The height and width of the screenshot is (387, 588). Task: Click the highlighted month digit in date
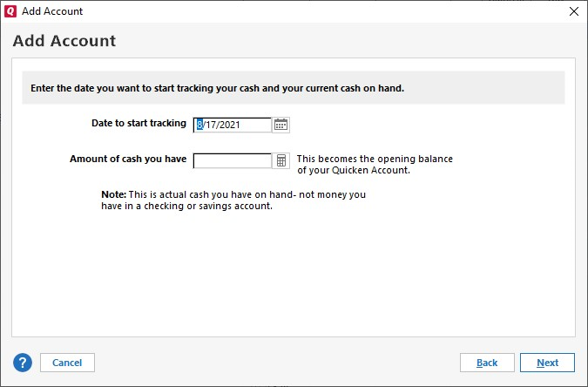(x=199, y=125)
